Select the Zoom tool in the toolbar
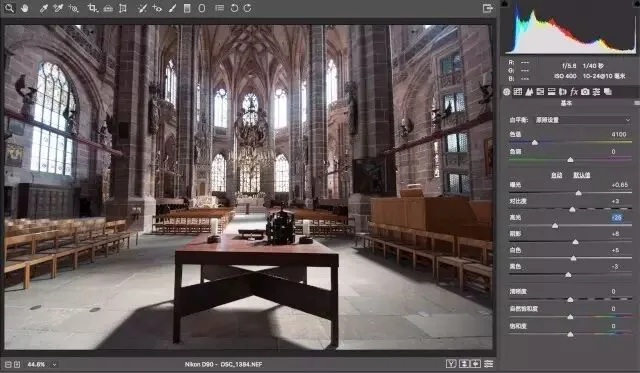The width and height of the screenshot is (640, 373). coord(9,8)
